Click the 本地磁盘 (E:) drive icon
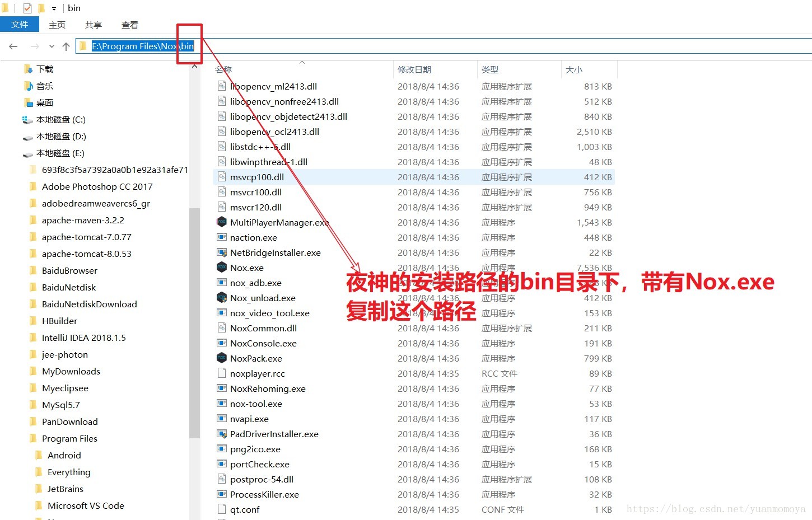812x520 pixels. point(27,153)
